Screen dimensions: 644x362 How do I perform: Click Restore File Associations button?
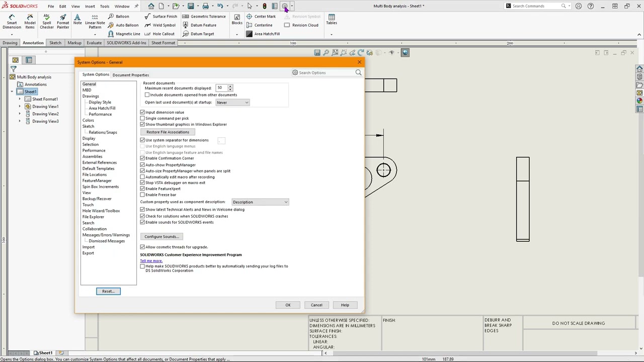pos(168,132)
